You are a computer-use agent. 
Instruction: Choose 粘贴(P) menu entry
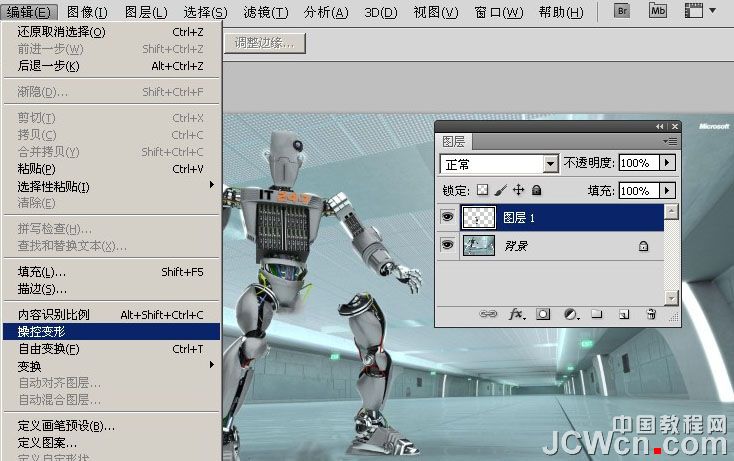[x=111, y=168]
